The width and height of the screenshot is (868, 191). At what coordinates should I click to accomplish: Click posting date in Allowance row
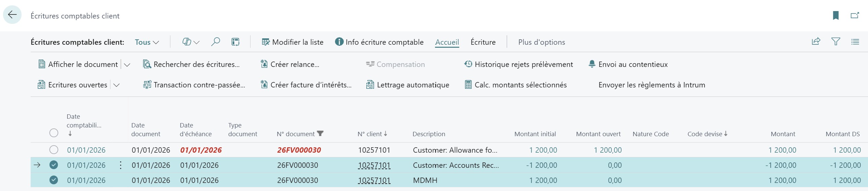tap(86, 150)
